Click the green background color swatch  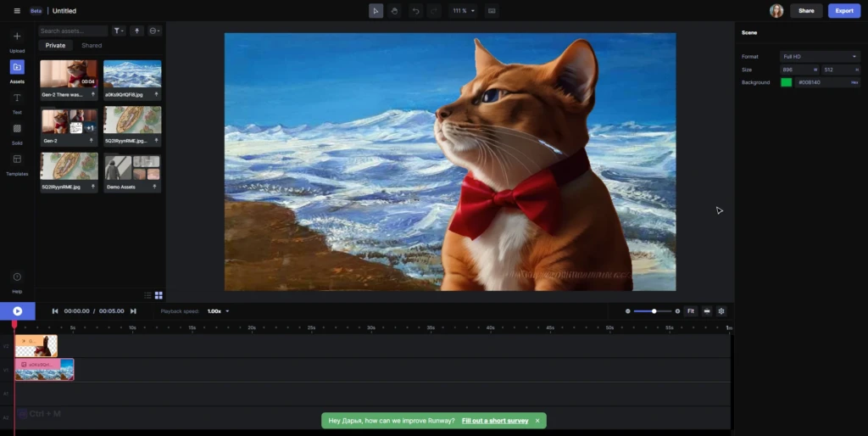click(786, 82)
